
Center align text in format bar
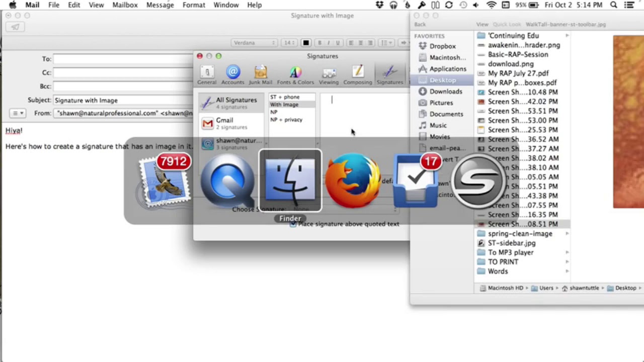coord(360,43)
